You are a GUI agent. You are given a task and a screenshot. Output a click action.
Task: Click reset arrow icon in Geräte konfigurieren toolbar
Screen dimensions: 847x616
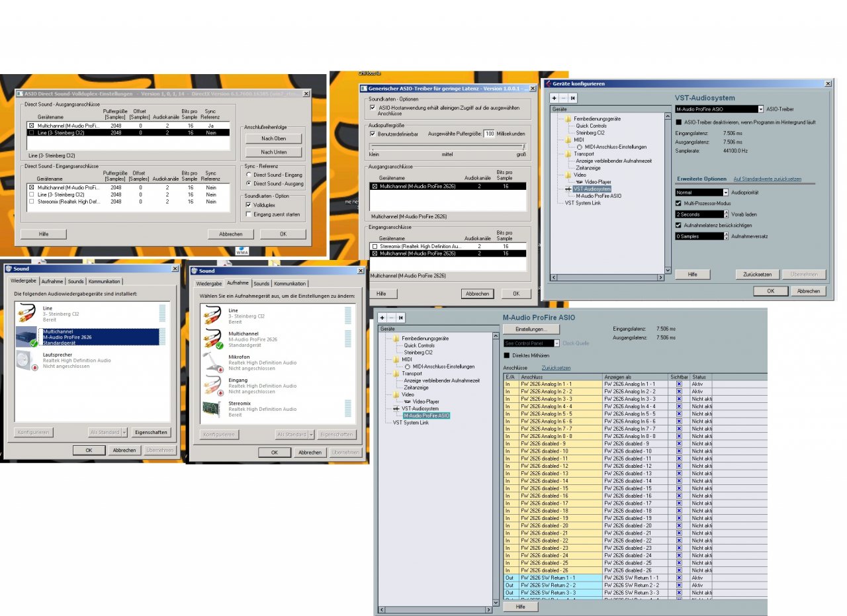click(x=572, y=98)
